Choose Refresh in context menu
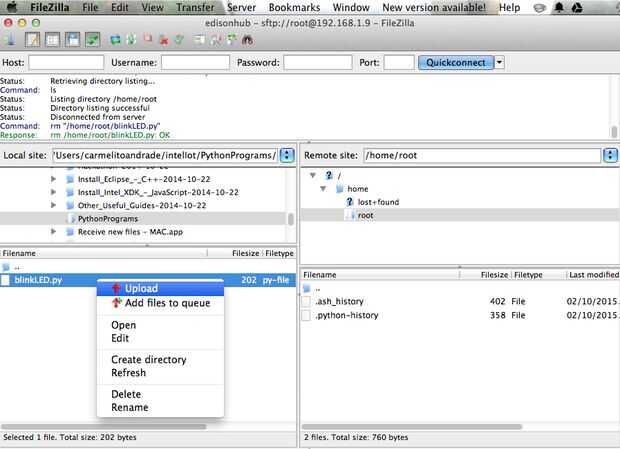 pos(161,373)
